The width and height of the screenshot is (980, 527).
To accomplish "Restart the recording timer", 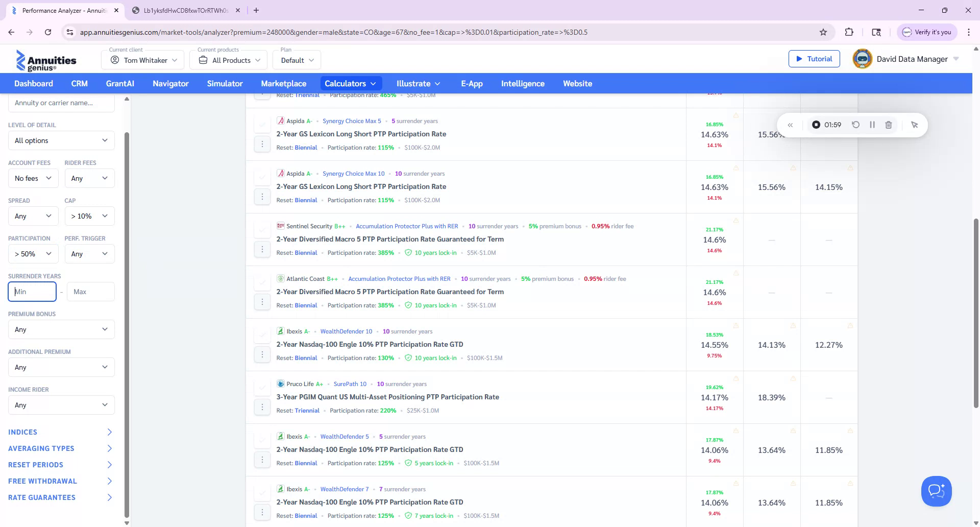I will pyautogui.click(x=856, y=125).
